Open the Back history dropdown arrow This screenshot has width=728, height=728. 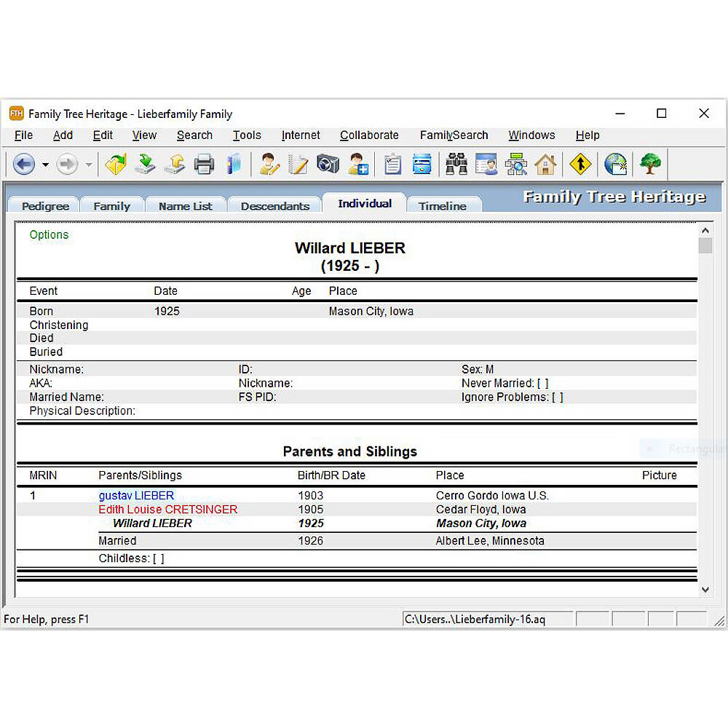(x=45, y=165)
